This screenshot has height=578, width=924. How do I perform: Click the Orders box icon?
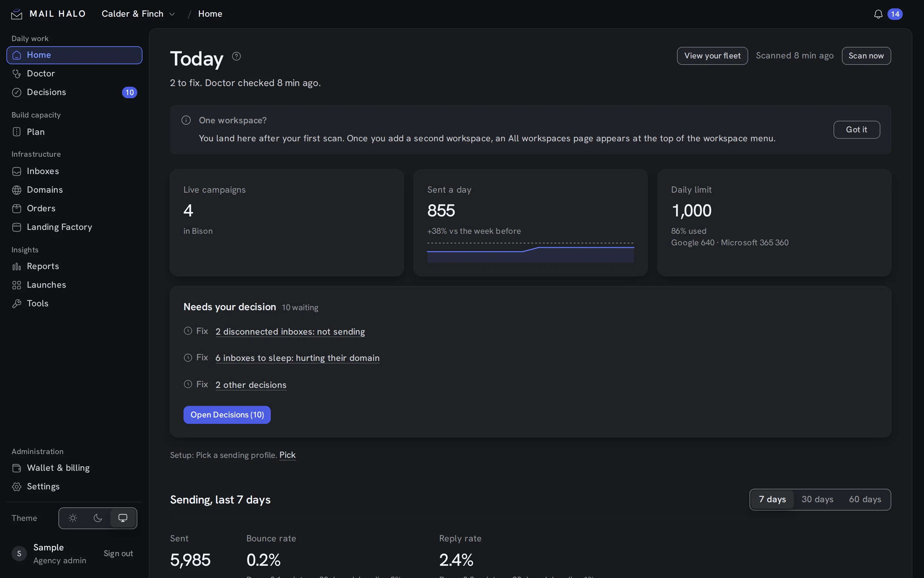[x=17, y=209]
